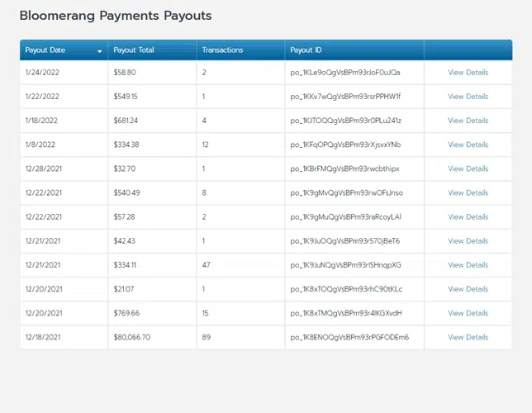Click the $681.24 payout total
This screenshot has width=532, height=413.
tap(126, 121)
